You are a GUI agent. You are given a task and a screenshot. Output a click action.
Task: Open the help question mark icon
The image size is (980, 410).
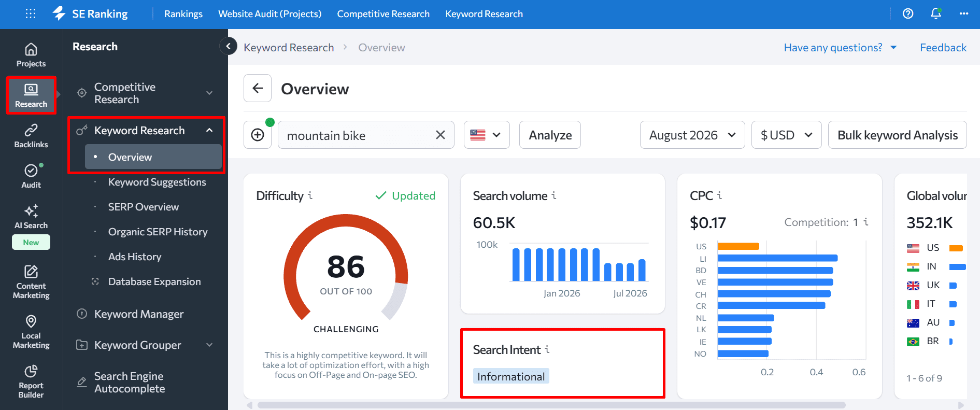(908, 13)
